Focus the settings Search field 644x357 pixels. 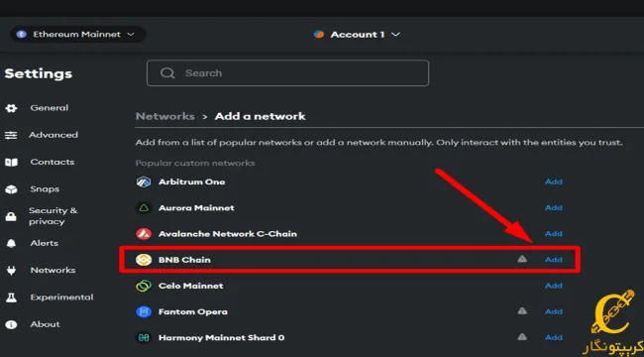coord(287,73)
